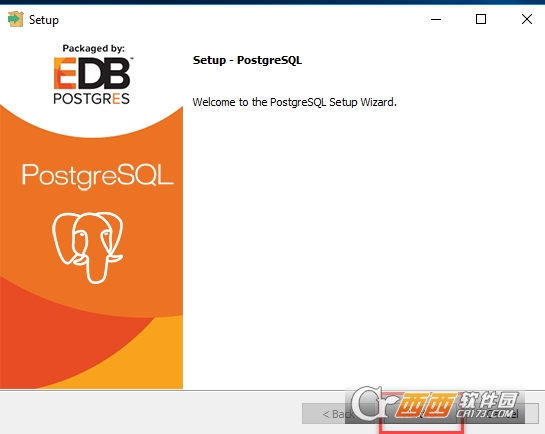Close the Setup window
545x434 pixels.
pos(527,19)
